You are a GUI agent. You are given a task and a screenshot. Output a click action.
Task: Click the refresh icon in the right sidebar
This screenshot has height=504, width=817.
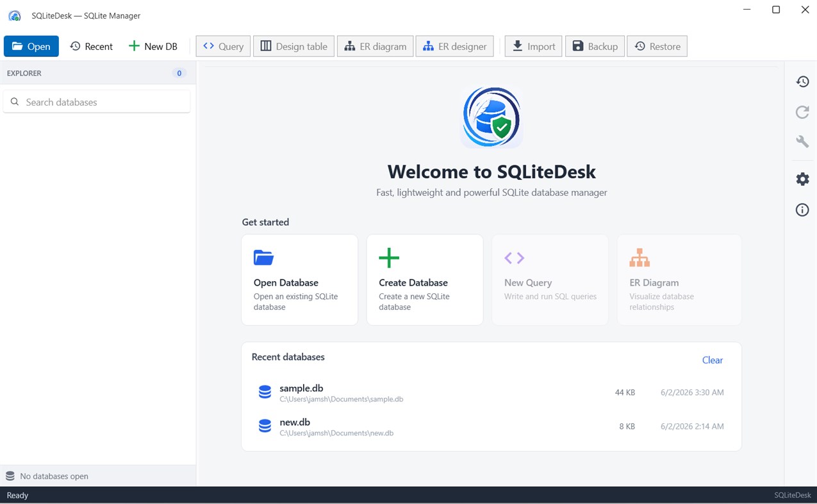(x=802, y=112)
